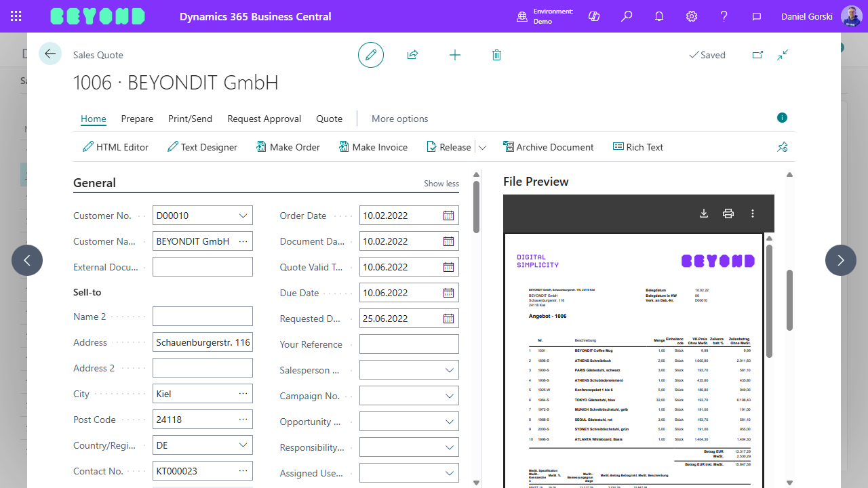Image resolution: width=868 pixels, height=488 pixels.
Task: Open the Release dropdown arrow
Action: [482, 147]
